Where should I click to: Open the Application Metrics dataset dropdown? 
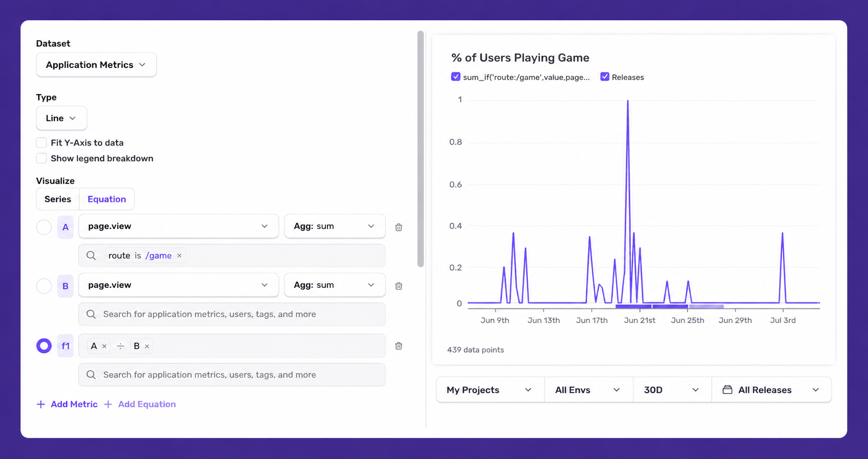pyautogui.click(x=96, y=65)
